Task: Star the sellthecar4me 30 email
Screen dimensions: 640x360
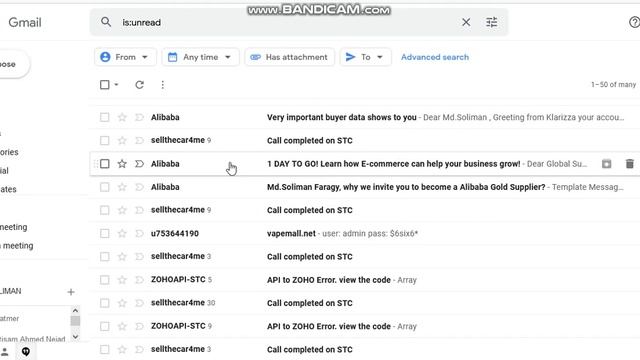Action: point(122,303)
